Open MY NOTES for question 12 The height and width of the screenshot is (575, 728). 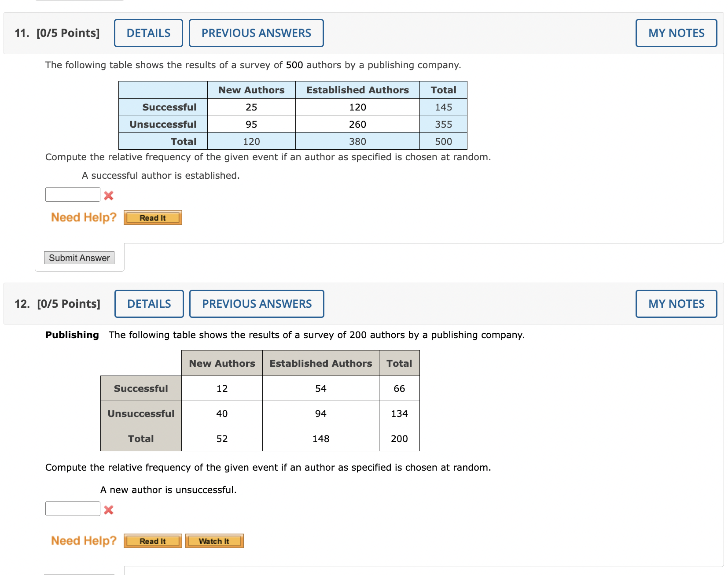point(676,304)
